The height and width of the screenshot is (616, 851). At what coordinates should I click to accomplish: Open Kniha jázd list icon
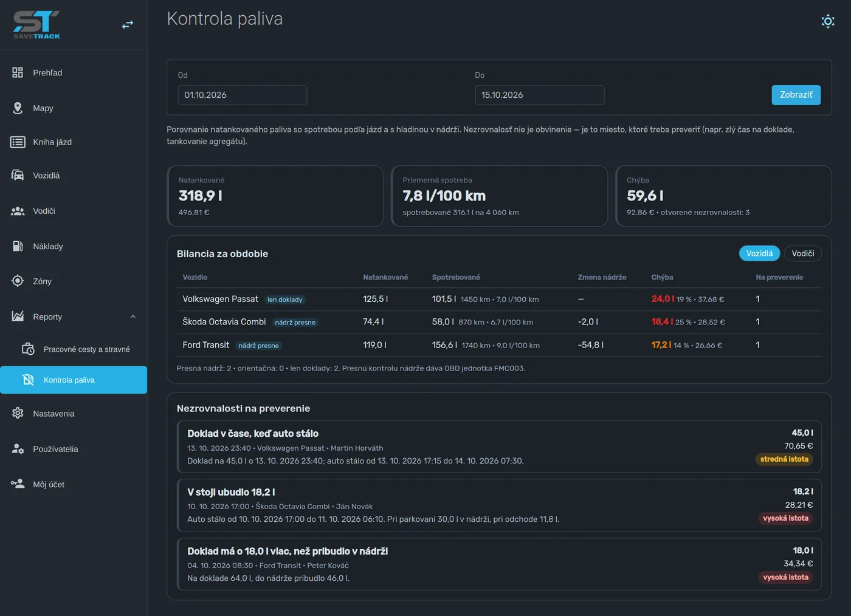point(18,142)
